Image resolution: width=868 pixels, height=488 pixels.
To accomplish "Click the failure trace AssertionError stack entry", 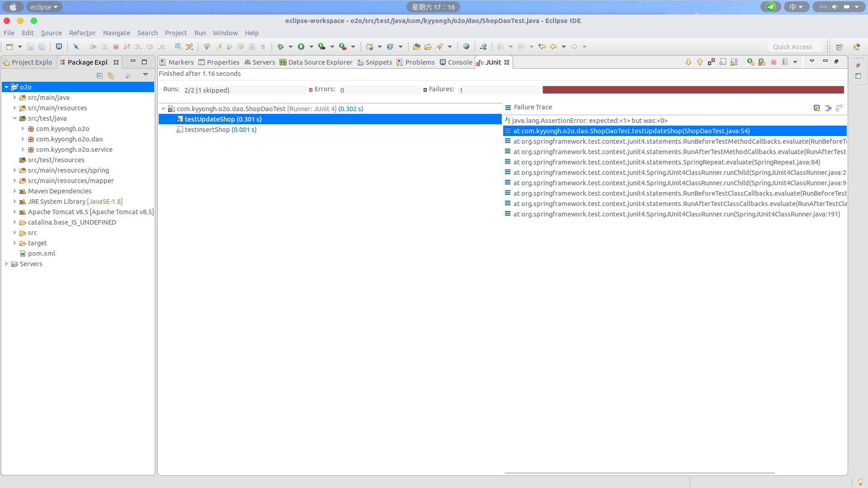I will coord(590,120).
